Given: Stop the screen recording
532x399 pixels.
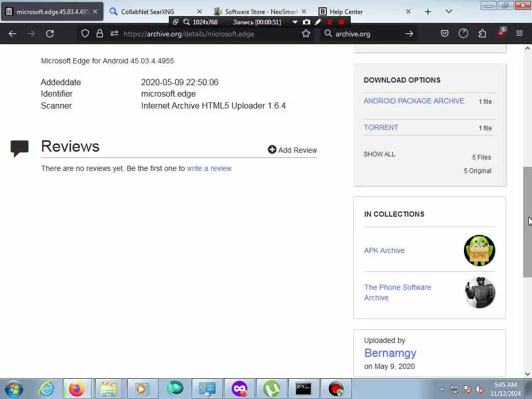Looking at the screenshot, I should click(342, 22).
